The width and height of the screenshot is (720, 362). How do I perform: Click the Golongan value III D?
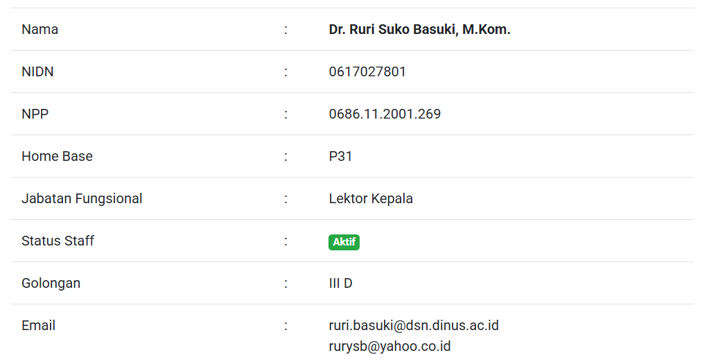click(x=341, y=283)
